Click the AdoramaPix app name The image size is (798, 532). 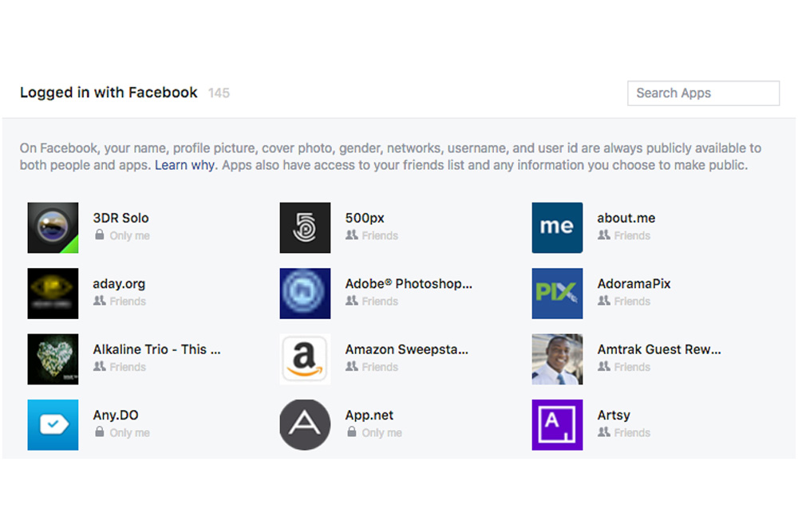(634, 284)
